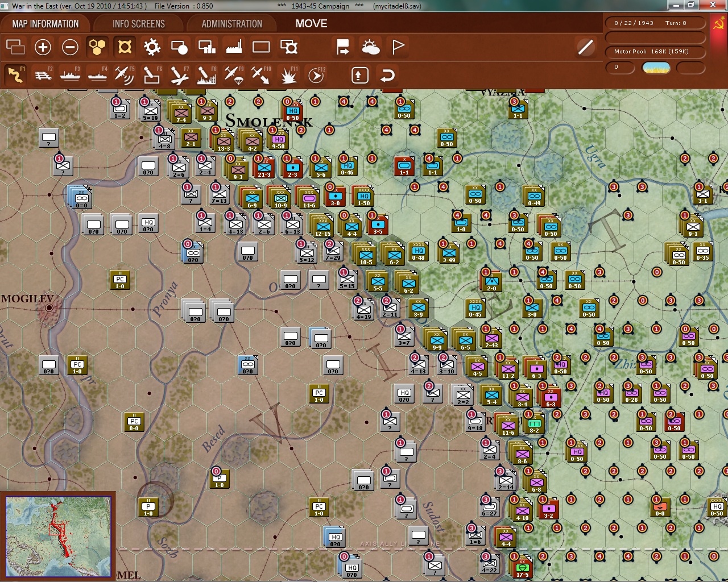Click the yellow weather capsule indicator
Image resolution: width=728 pixels, height=582 pixels.
(x=656, y=68)
